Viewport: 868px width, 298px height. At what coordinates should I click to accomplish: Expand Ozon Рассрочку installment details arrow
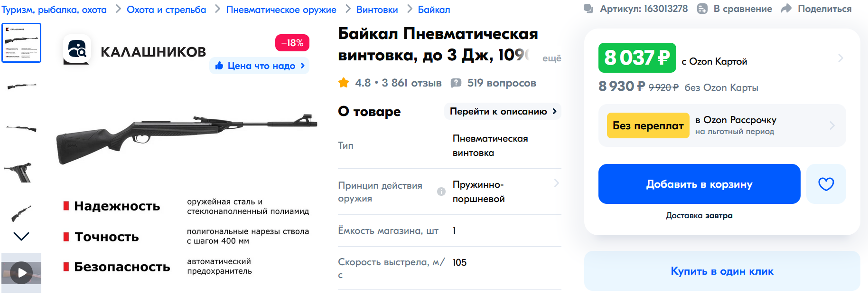tap(832, 125)
